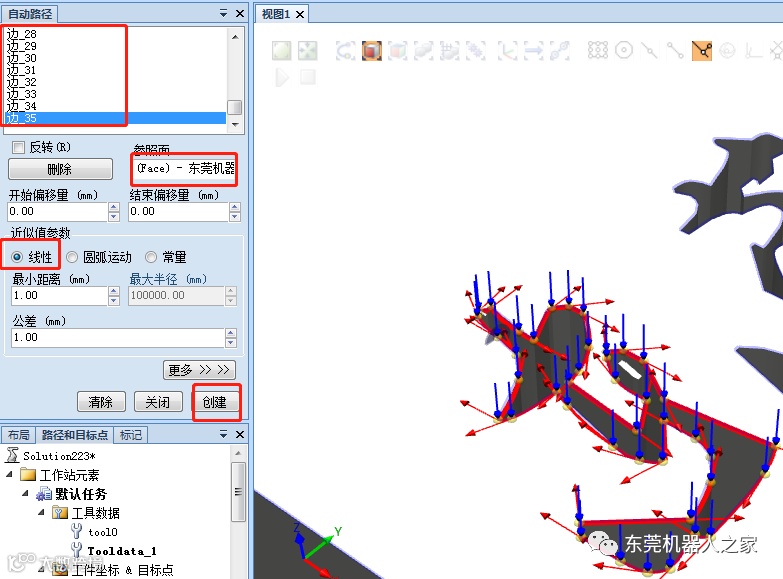783x579 pixels.
Task: Enable Snap Midpoint icon
Action: [650, 50]
